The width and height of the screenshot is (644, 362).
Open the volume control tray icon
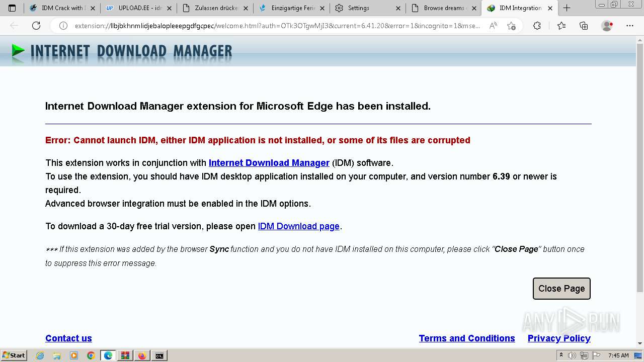pyautogui.click(x=572, y=355)
